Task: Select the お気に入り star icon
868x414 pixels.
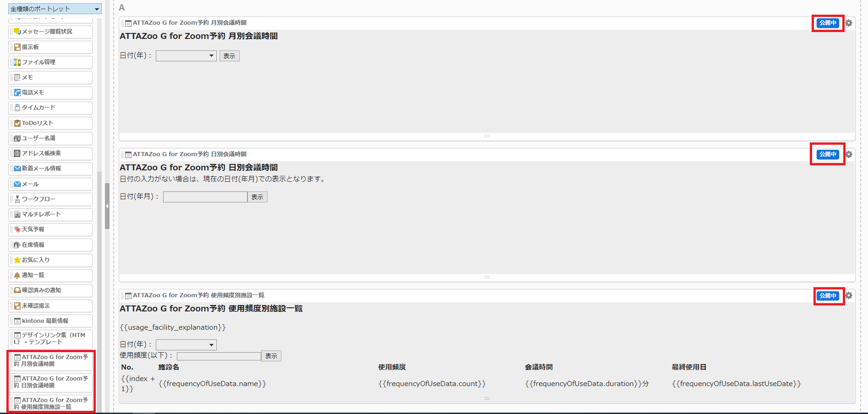Action: [x=17, y=260]
